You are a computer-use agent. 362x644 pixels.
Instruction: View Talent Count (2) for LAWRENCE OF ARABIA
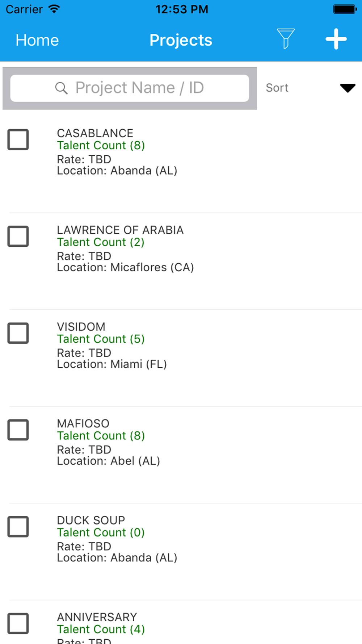point(101,242)
